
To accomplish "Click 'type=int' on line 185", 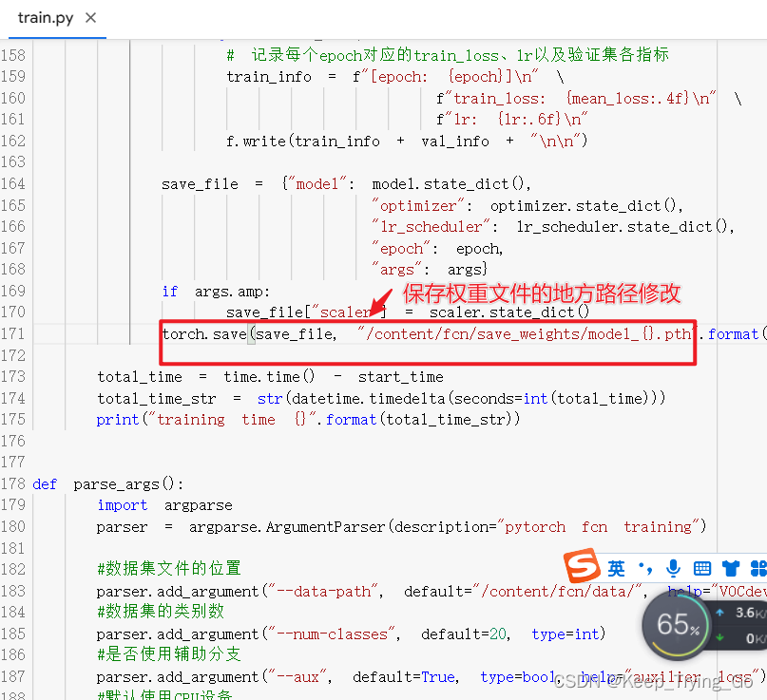I will pos(567,634).
